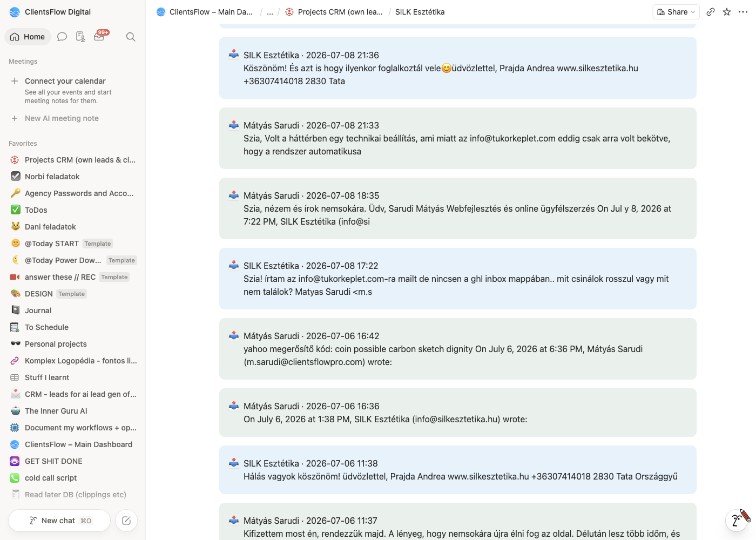Click the inbox icon on 2026-07-08 21:36 message
The width and height of the screenshot is (756, 540).
pos(234,55)
